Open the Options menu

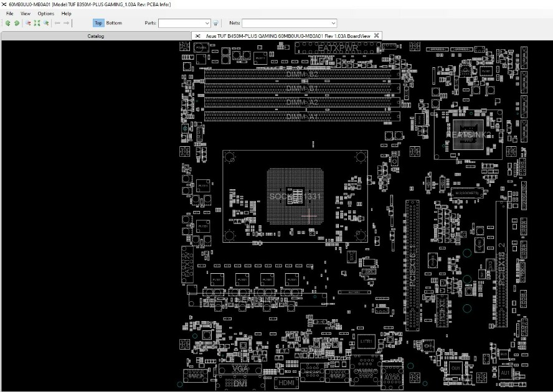[x=46, y=14]
